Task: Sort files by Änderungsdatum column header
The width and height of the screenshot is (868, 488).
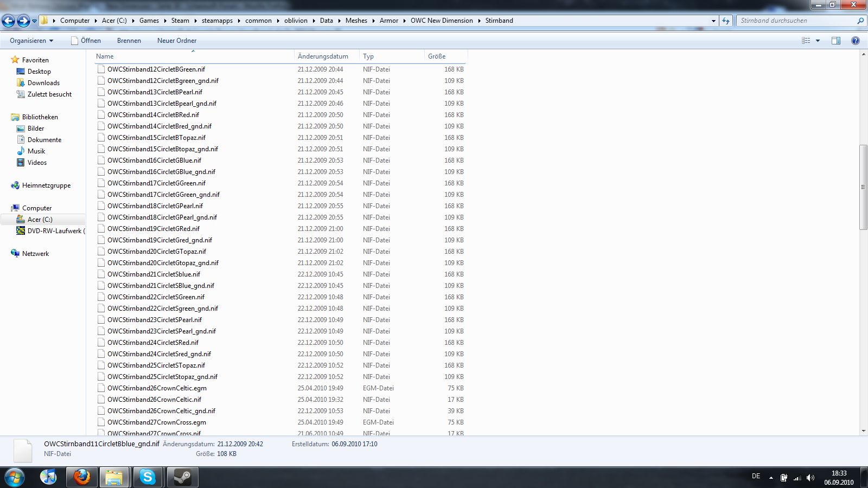Action: coord(323,56)
